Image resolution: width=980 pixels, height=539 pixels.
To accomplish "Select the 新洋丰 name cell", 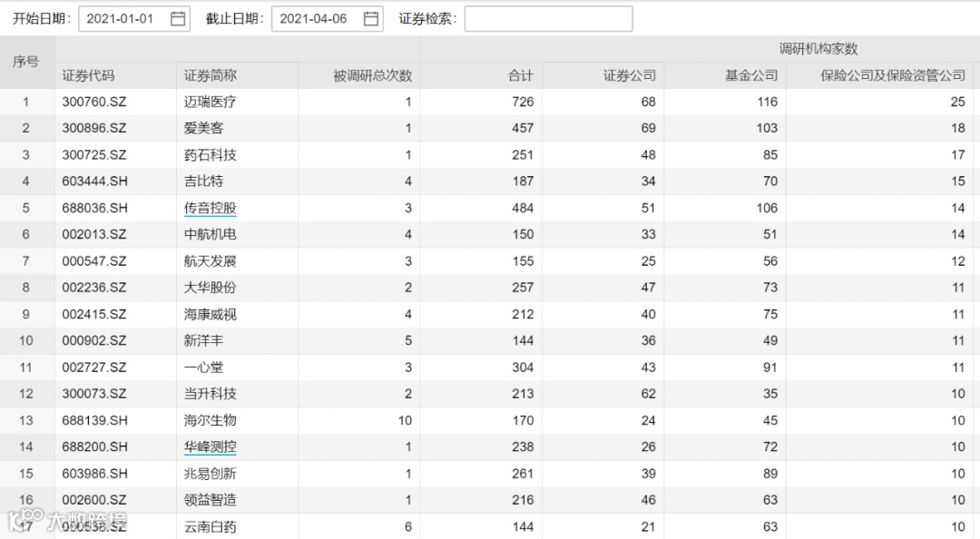I will 203,341.
